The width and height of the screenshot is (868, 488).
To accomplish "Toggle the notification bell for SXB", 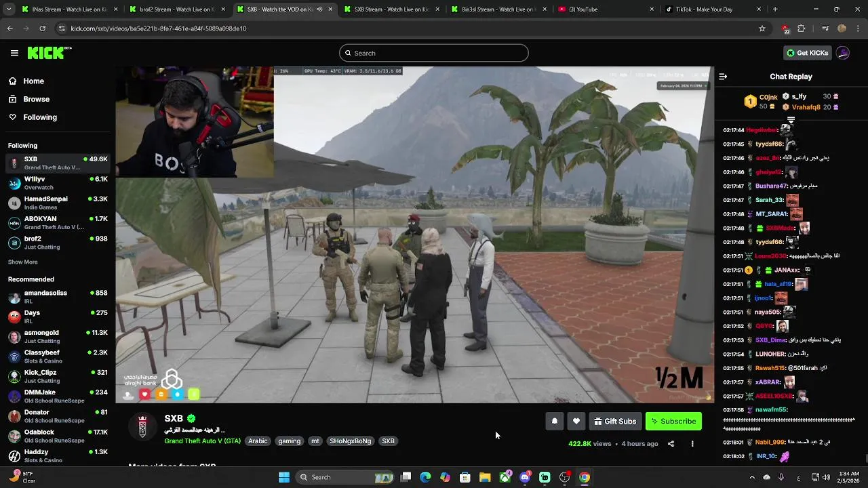I will 555,422.
